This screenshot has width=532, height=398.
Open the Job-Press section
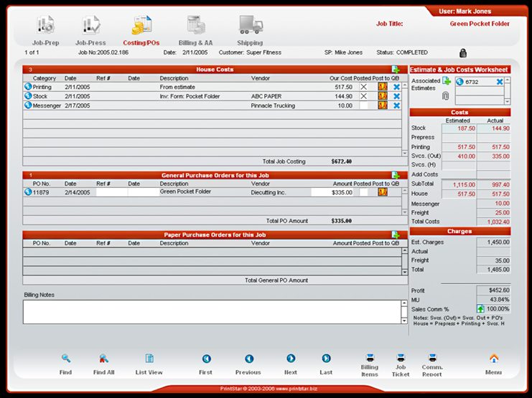[x=90, y=31]
